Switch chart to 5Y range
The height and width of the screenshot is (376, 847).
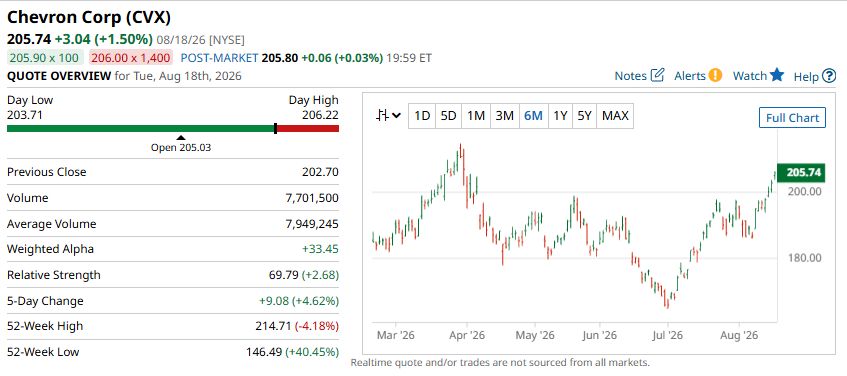coord(584,116)
